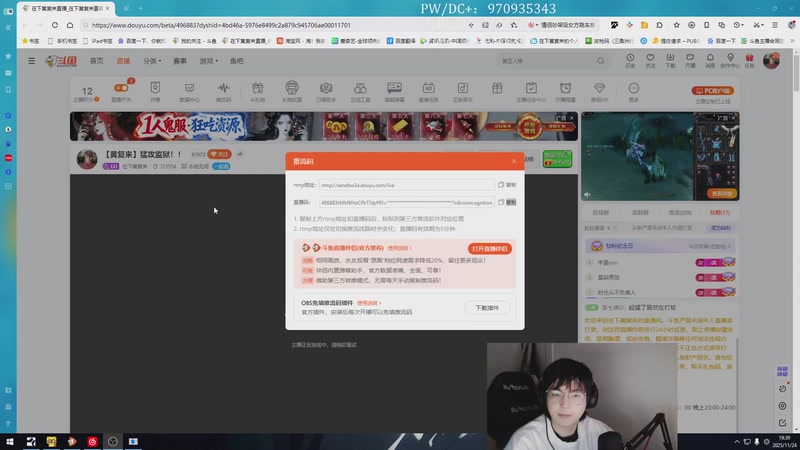Download the OBS plugin via 下载插件
800x450 pixels.
[487, 308]
